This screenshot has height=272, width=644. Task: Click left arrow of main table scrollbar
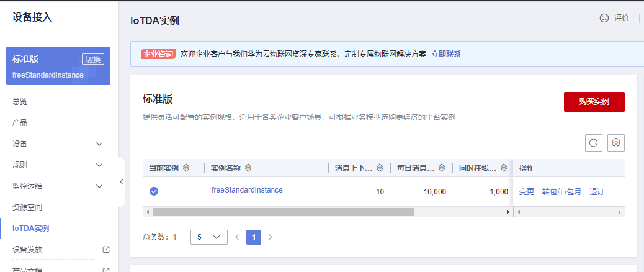pos(148,212)
